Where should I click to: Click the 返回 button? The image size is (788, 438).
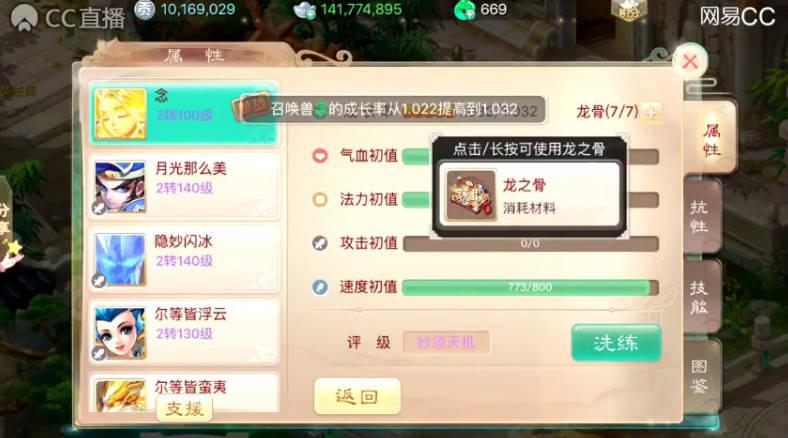(357, 397)
